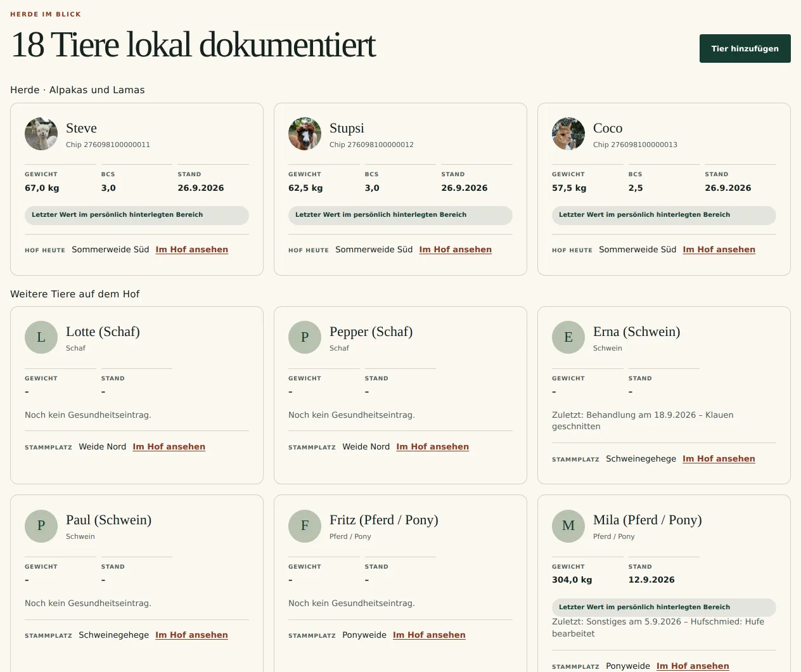
Task: Select the name Stupsi
Action: [x=347, y=128]
